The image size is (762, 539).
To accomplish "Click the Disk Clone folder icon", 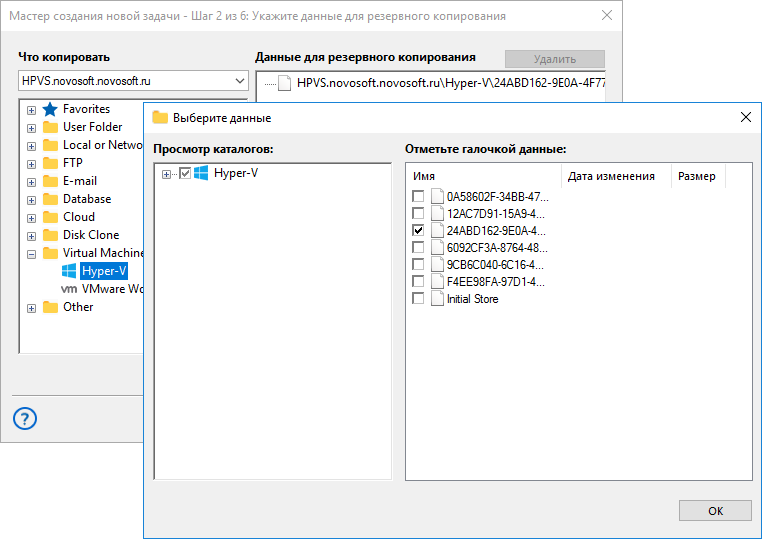I will point(50,235).
